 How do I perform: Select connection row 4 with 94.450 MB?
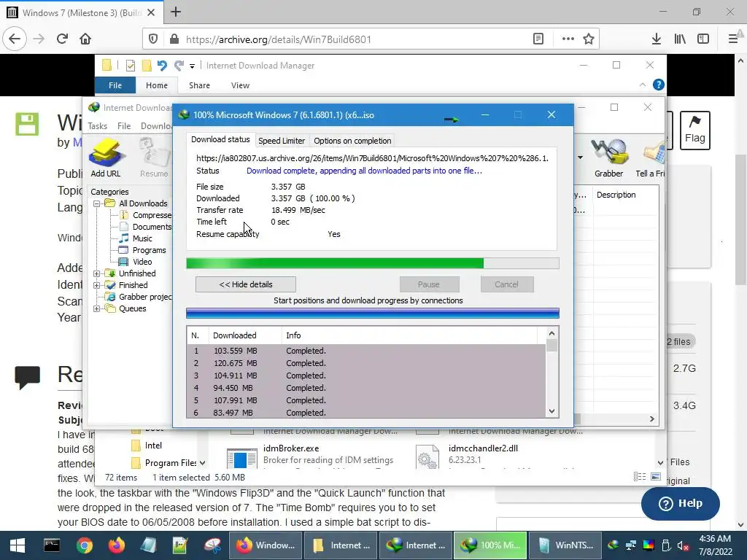pyautogui.click(x=366, y=388)
